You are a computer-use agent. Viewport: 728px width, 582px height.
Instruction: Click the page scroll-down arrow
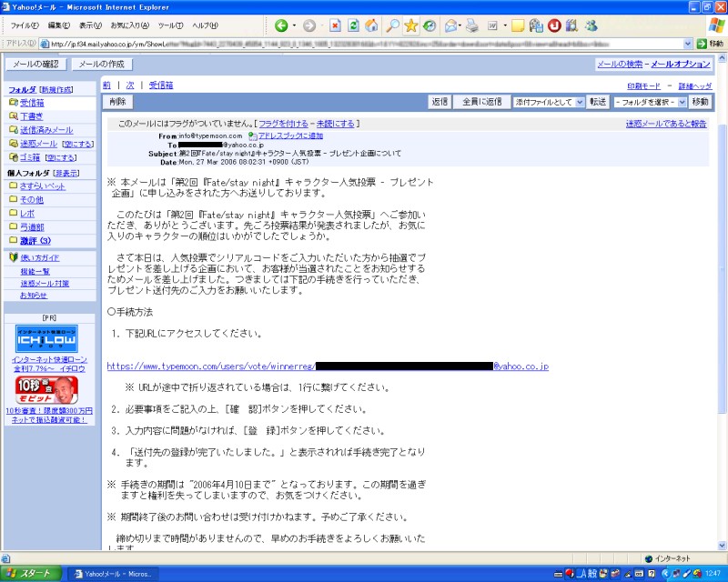tap(722, 546)
